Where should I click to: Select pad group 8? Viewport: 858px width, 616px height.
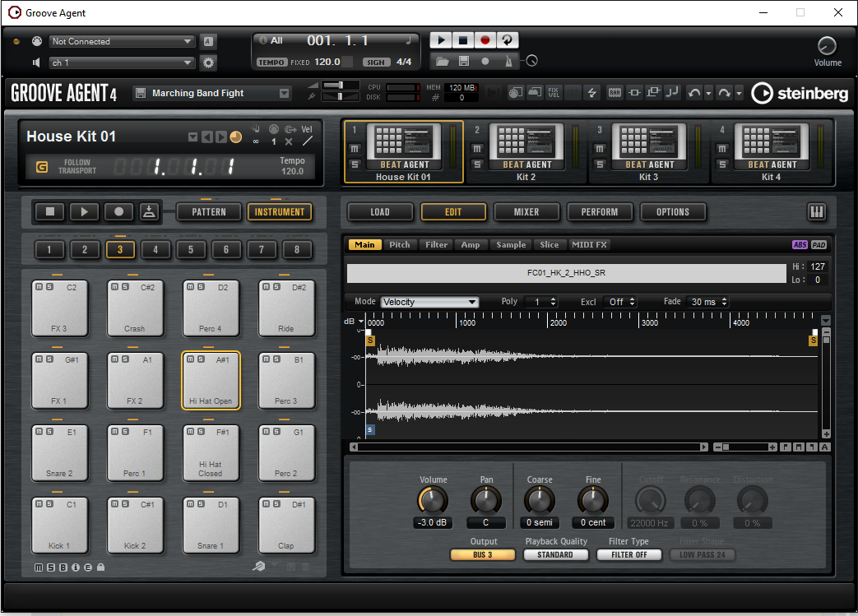point(297,249)
